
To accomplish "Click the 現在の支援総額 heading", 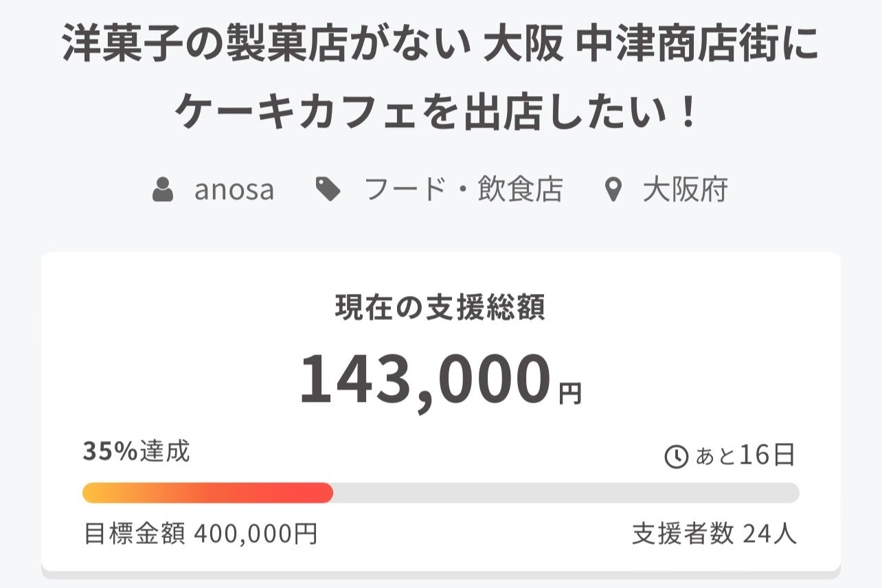I will 440,308.
